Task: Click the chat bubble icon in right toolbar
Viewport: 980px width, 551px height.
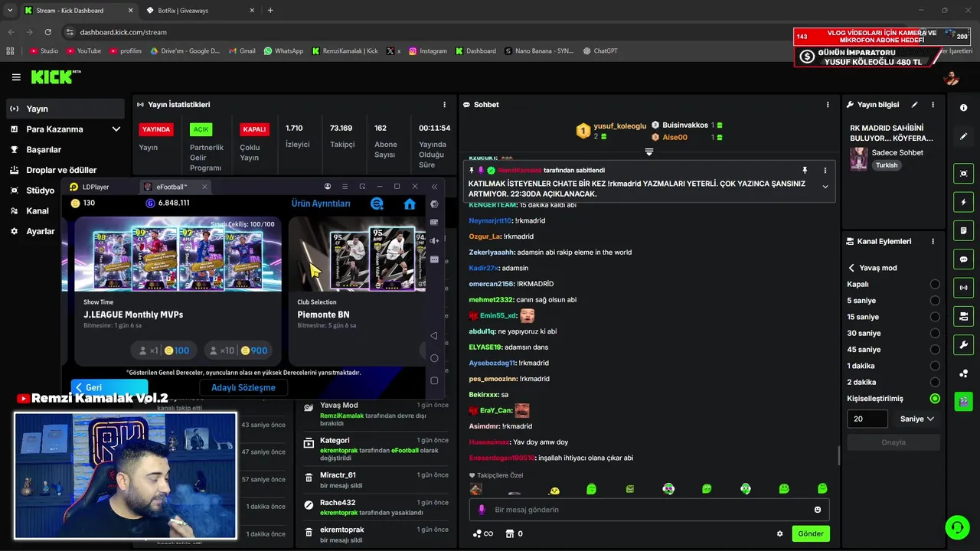Action: pyautogui.click(x=964, y=259)
